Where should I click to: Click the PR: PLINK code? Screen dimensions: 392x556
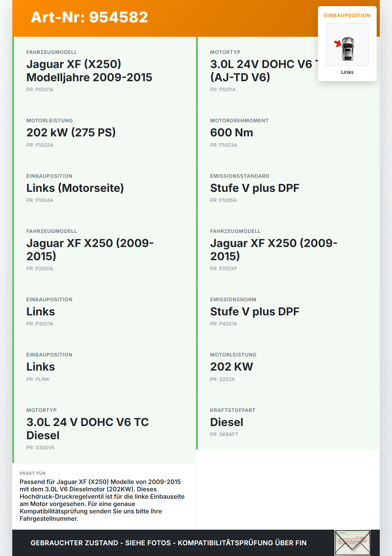(38, 379)
